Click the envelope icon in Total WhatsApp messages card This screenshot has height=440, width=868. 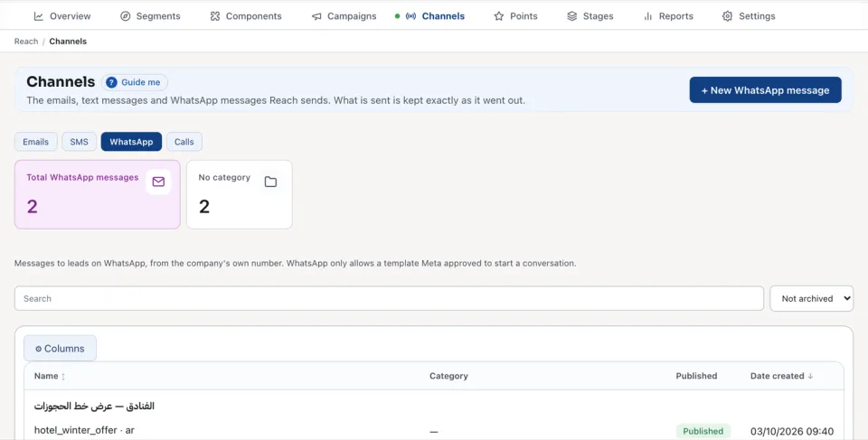pyautogui.click(x=158, y=182)
